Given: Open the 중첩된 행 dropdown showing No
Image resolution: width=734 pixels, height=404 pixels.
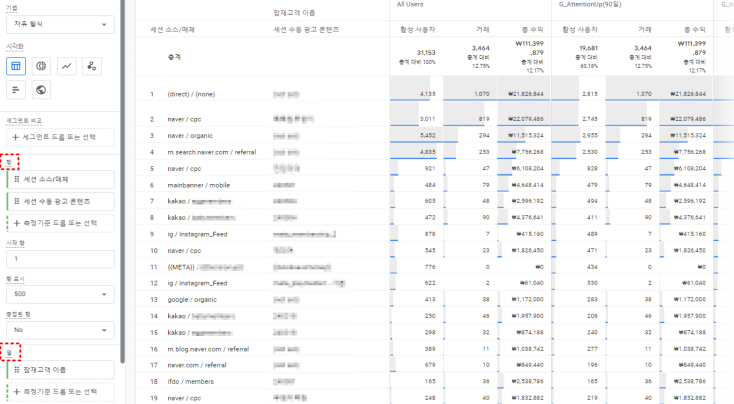Looking at the screenshot, I should pos(60,330).
